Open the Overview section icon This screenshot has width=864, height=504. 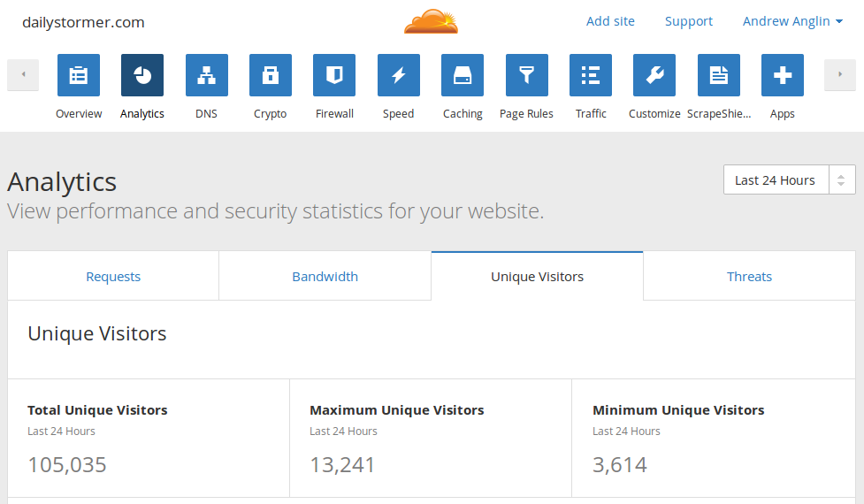point(79,75)
